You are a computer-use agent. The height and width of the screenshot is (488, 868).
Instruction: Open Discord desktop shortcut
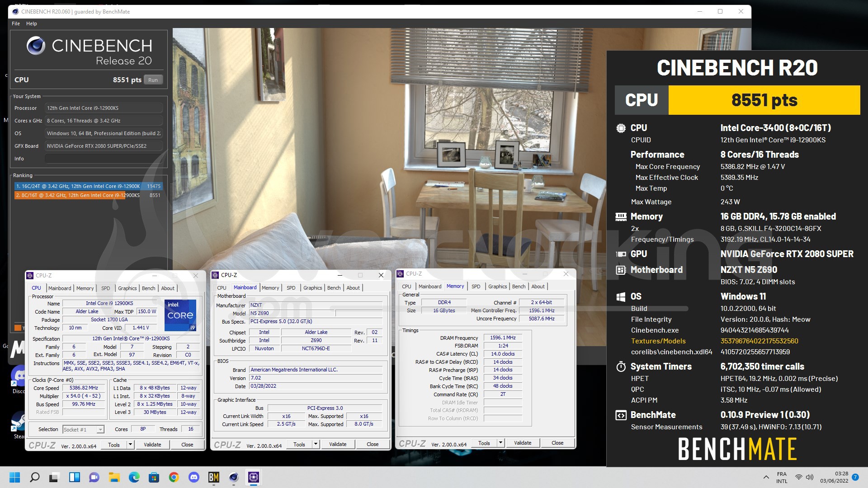[19, 378]
